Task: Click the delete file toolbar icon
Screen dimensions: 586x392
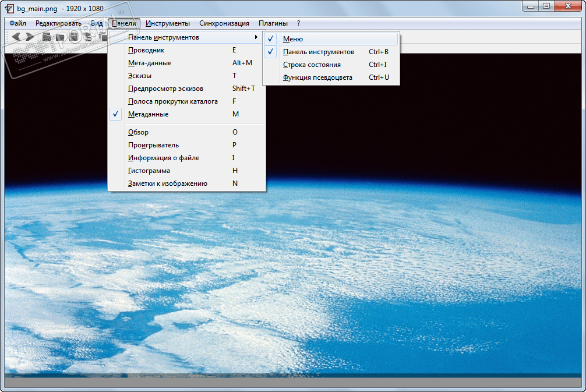Action: (88, 37)
